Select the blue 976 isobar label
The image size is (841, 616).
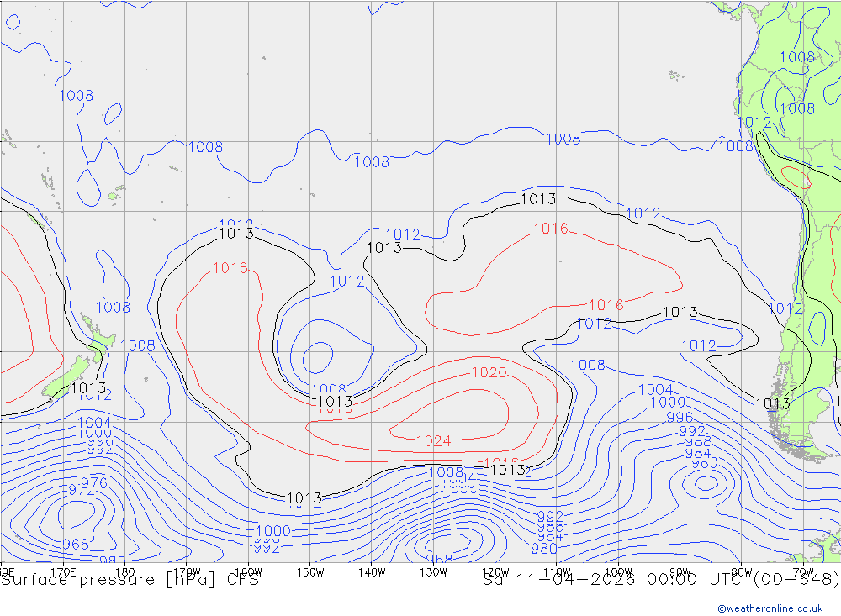point(94,483)
